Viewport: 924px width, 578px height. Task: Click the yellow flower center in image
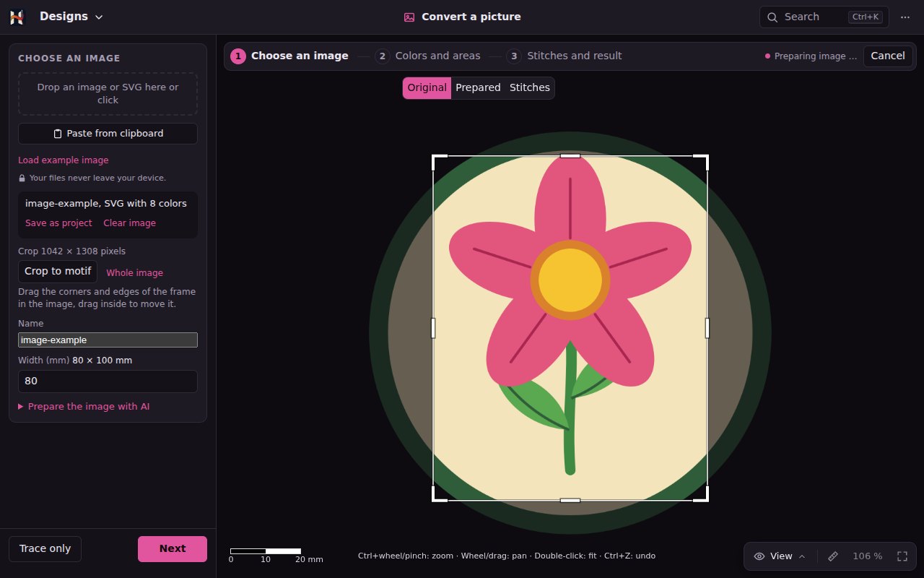[570, 280]
